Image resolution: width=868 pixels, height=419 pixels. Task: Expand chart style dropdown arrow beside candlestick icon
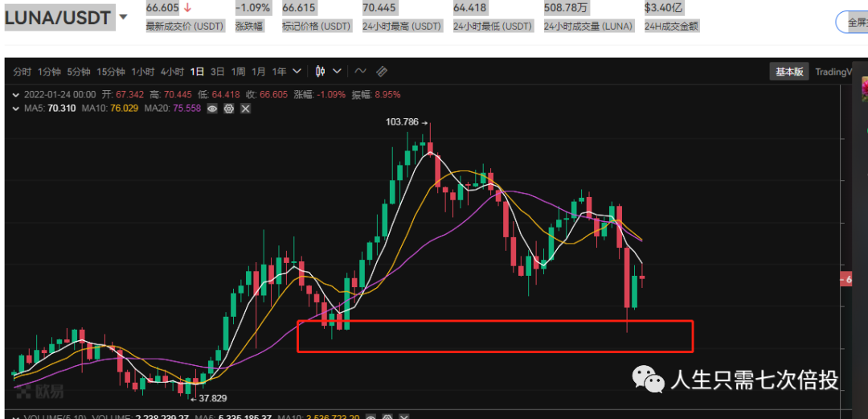tap(337, 72)
